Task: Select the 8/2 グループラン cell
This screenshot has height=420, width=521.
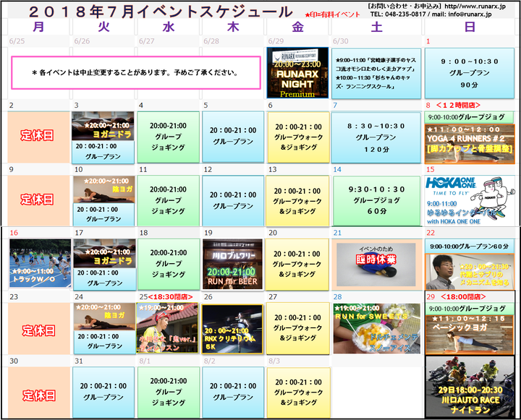Action: (x=233, y=393)
